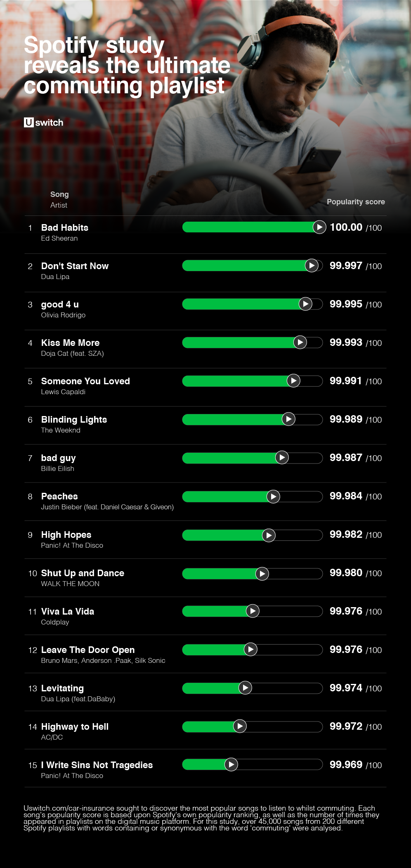
Task: Click the Ed Sheeran artist name
Action: tap(59, 238)
